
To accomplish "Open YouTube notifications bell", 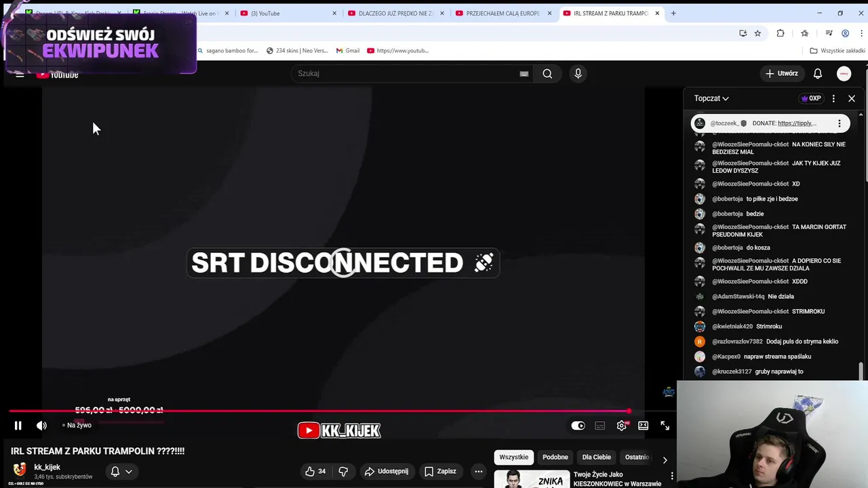I will [x=818, y=73].
